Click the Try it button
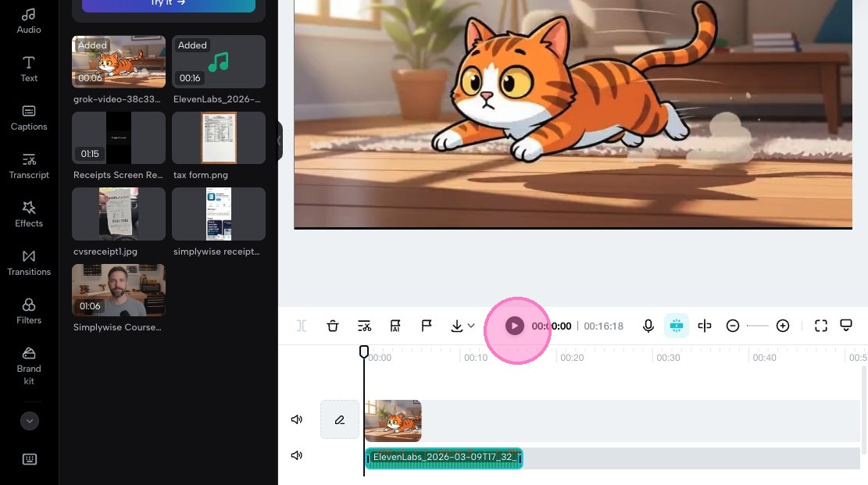Viewport: 868px width, 485px height. 168,5
